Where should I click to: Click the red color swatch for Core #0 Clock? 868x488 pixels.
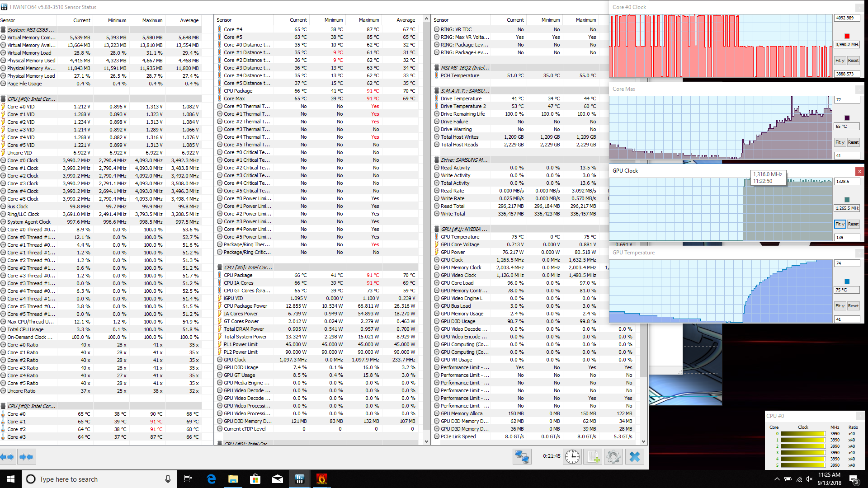[847, 36]
